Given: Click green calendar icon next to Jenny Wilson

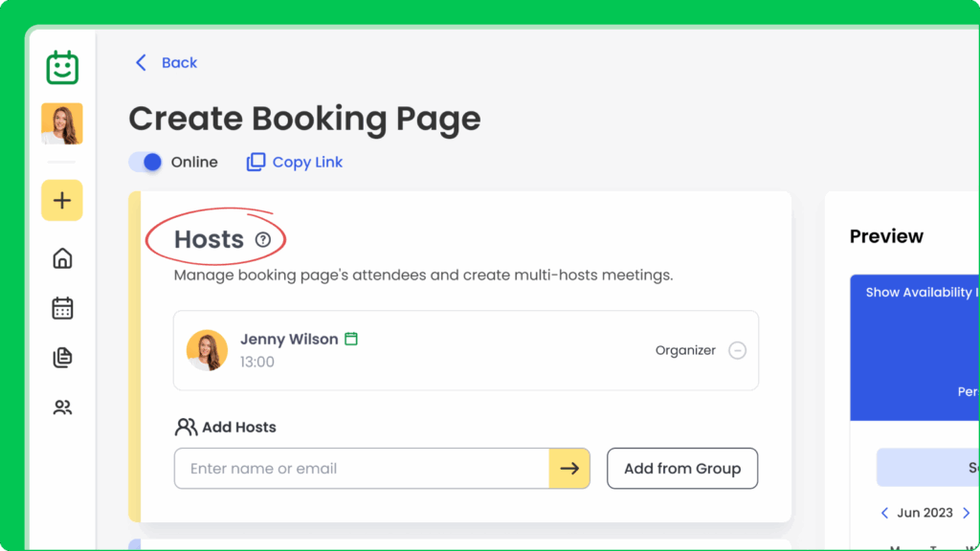Looking at the screenshot, I should click(351, 339).
